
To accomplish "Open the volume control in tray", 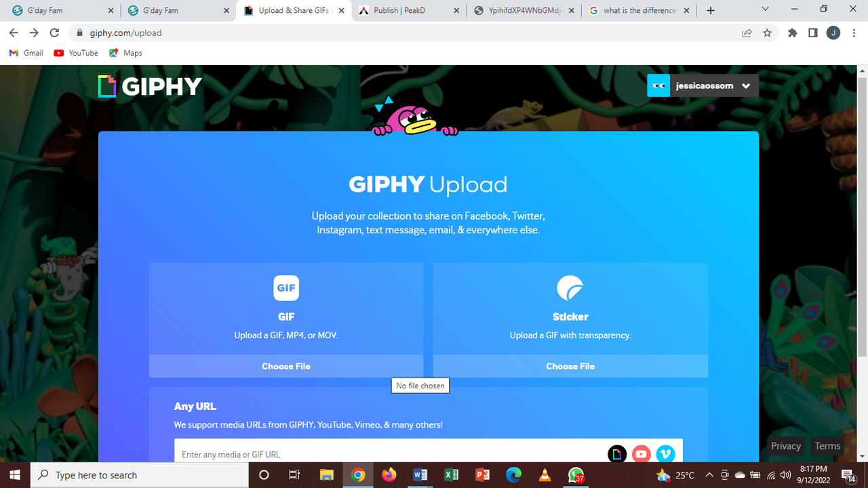I will pos(786,475).
